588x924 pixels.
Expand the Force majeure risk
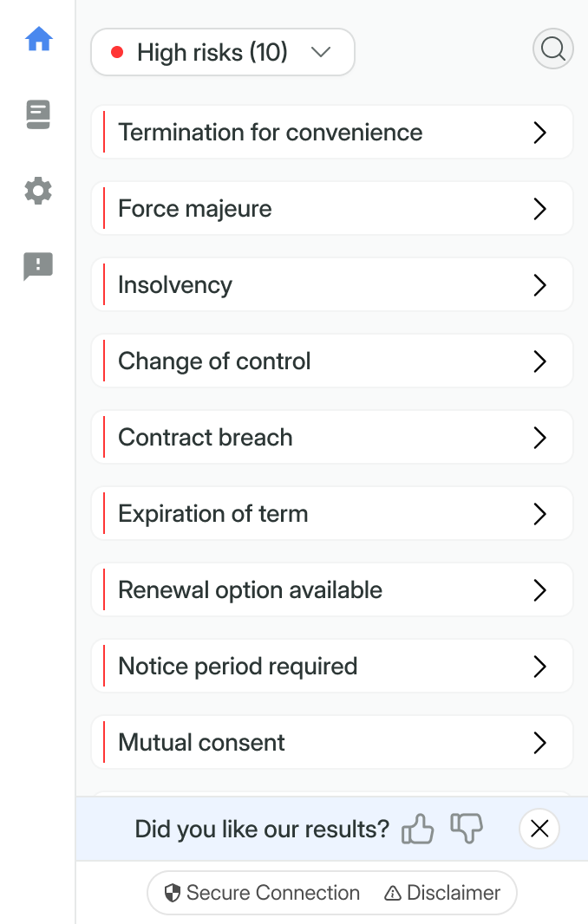click(x=331, y=209)
